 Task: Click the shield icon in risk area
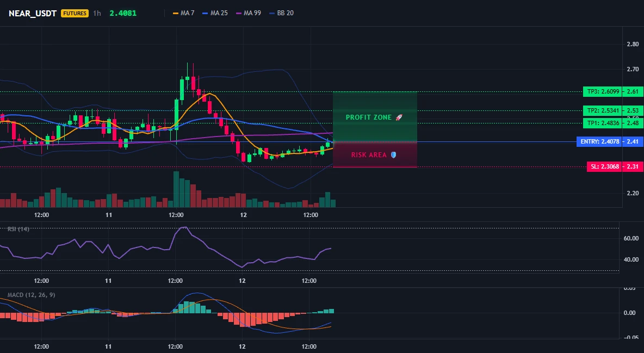(x=393, y=155)
